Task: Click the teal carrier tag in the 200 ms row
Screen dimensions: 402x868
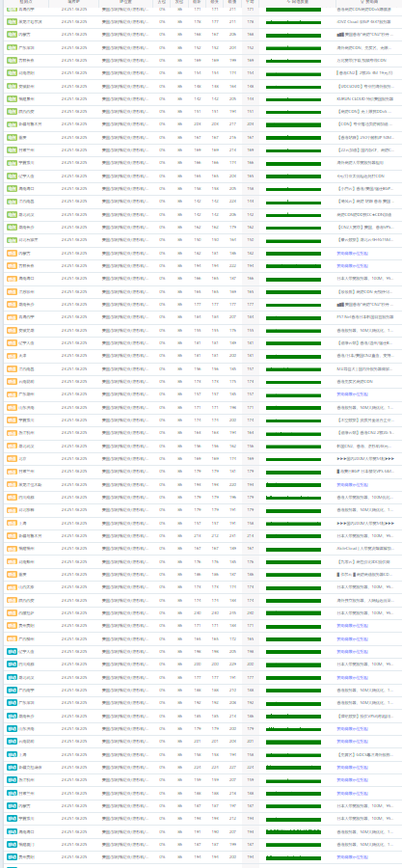Action: point(12,665)
